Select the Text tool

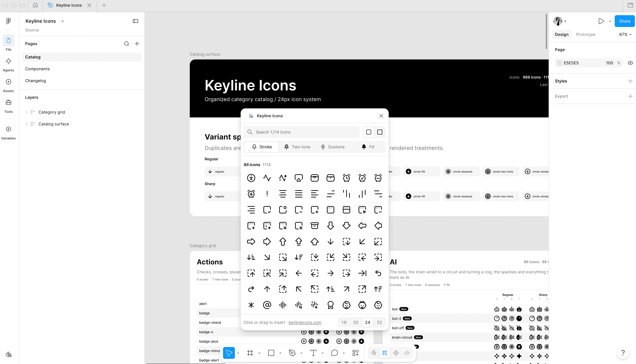click(x=313, y=353)
